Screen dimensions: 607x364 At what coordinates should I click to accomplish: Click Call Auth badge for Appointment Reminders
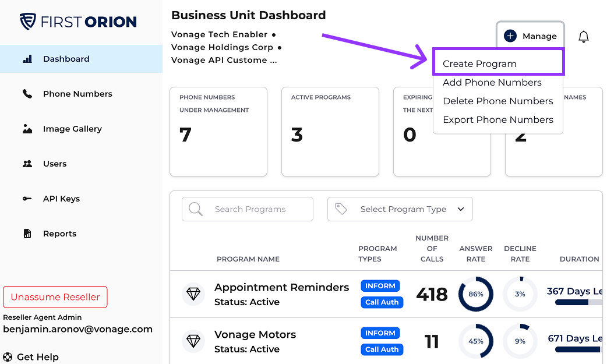pos(382,302)
